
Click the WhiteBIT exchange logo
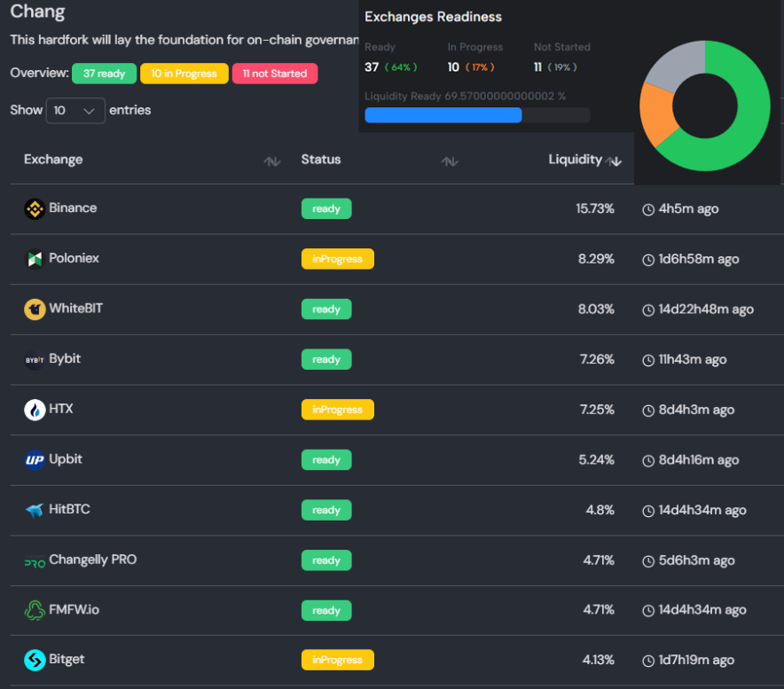[x=35, y=309]
